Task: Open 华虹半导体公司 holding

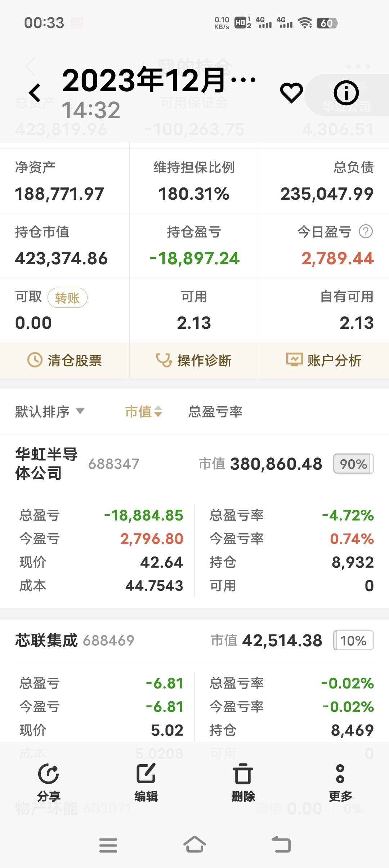Action: click(x=46, y=464)
